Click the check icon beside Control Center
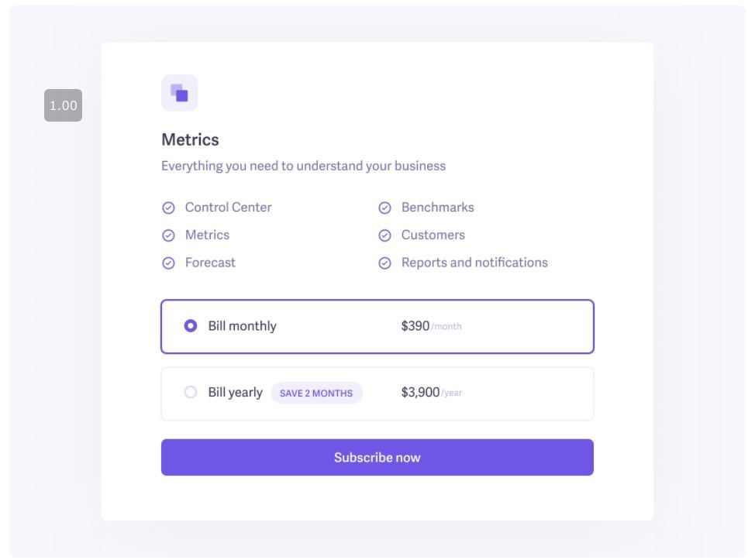This screenshot has height=560, width=748. [x=168, y=208]
